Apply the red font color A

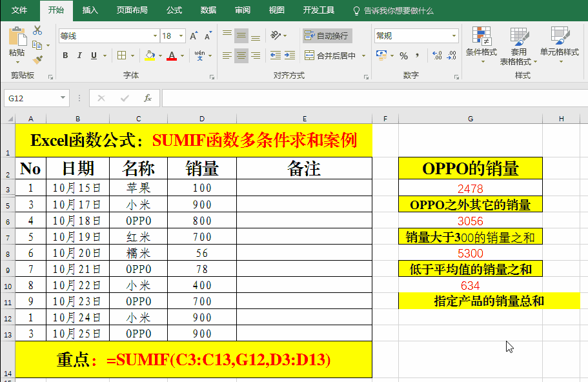tap(172, 55)
